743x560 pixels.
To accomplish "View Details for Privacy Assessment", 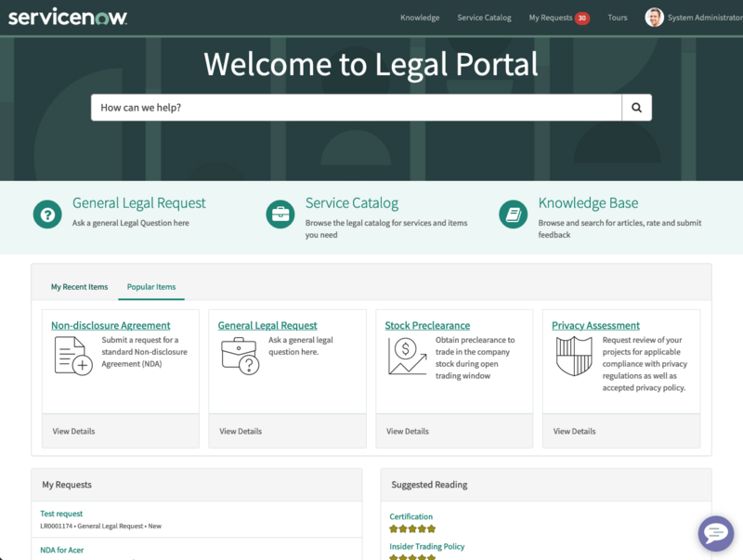I will (574, 431).
